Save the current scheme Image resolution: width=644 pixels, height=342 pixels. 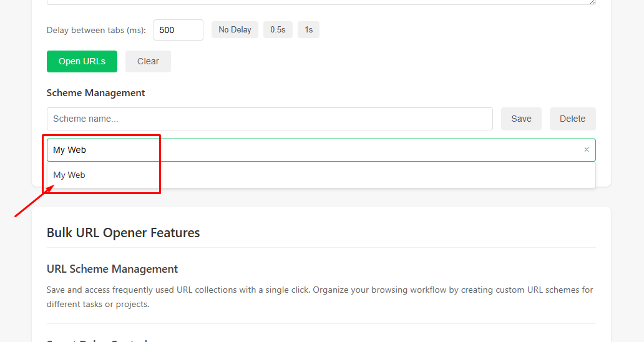(521, 119)
